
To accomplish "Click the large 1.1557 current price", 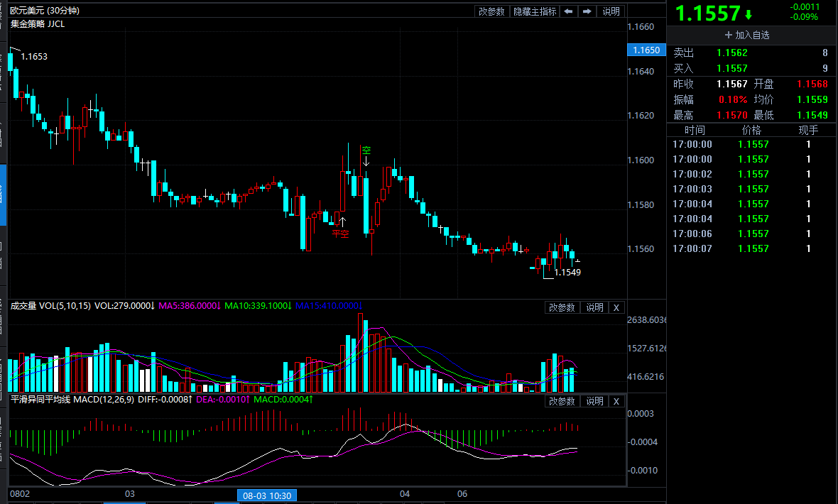I will coord(707,13).
